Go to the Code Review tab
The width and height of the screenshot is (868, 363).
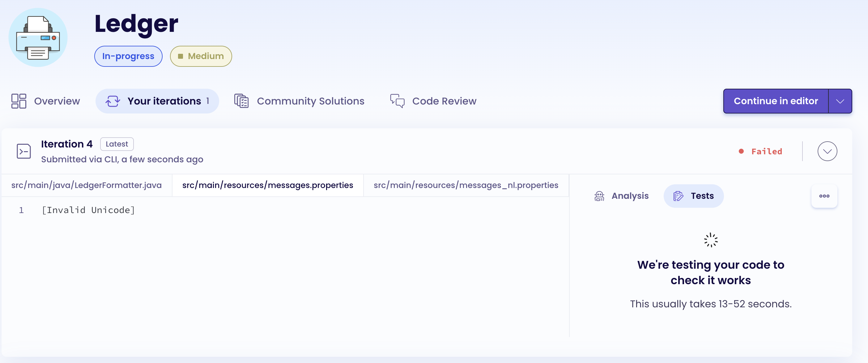click(x=433, y=101)
